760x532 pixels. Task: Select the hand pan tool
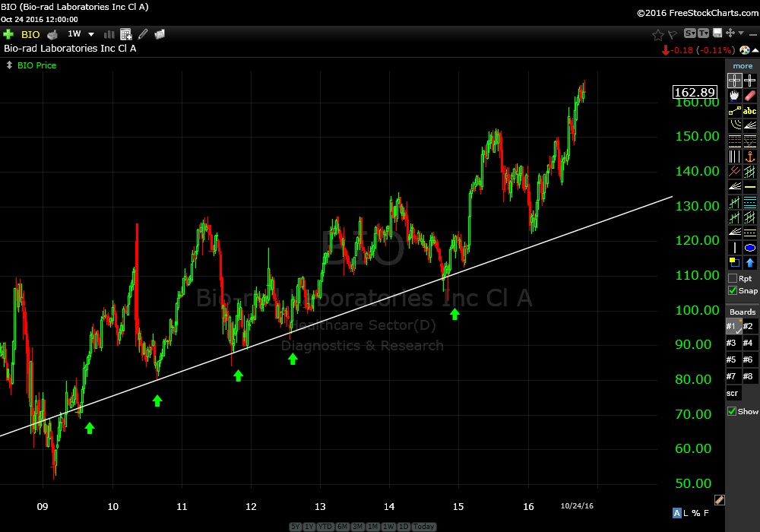[x=734, y=96]
